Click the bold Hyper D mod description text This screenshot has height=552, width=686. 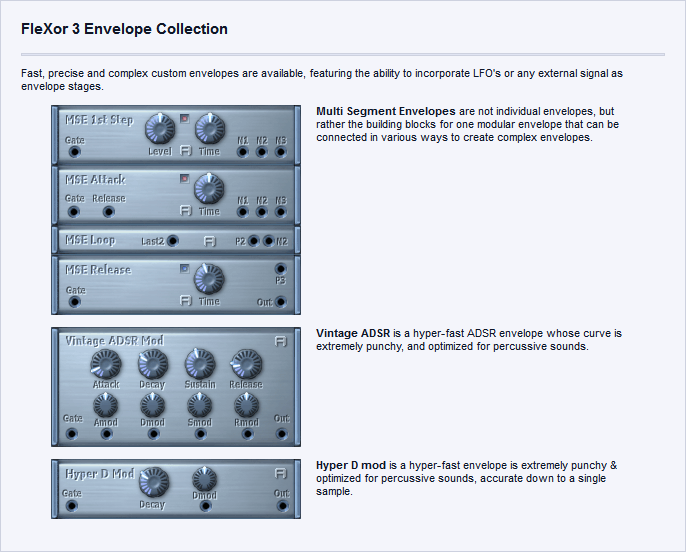point(351,465)
